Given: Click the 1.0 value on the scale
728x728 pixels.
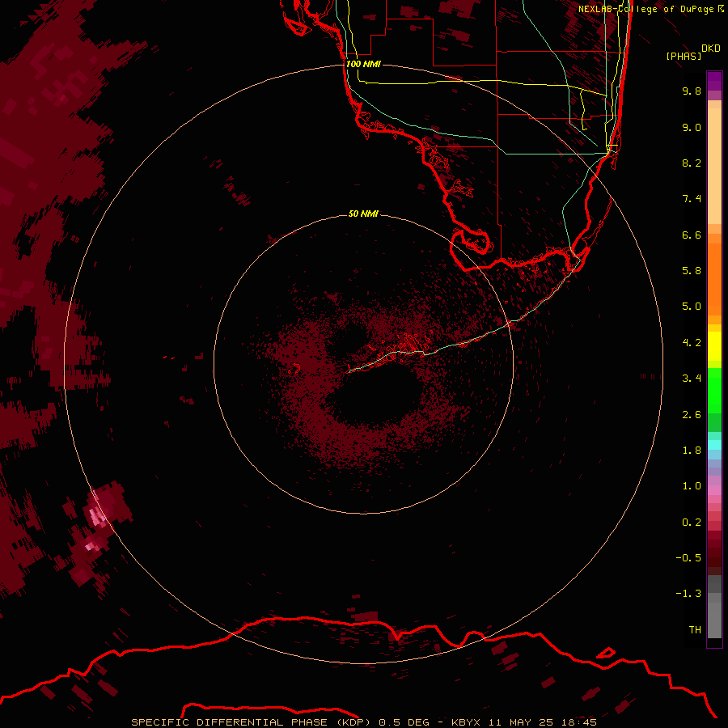Looking at the screenshot, I should (x=692, y=486).
